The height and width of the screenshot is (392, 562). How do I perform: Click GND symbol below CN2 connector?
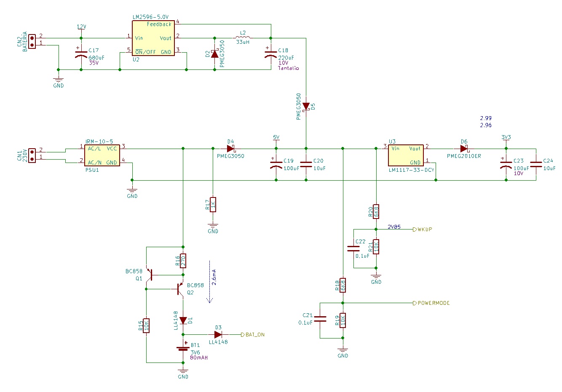pyautogui.click(x=59, y=82)
